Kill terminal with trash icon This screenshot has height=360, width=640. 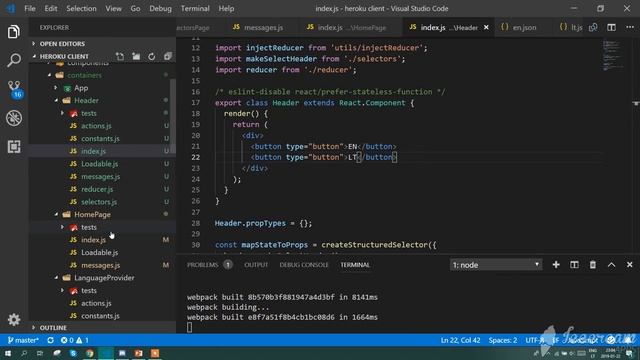coord(593,265)
